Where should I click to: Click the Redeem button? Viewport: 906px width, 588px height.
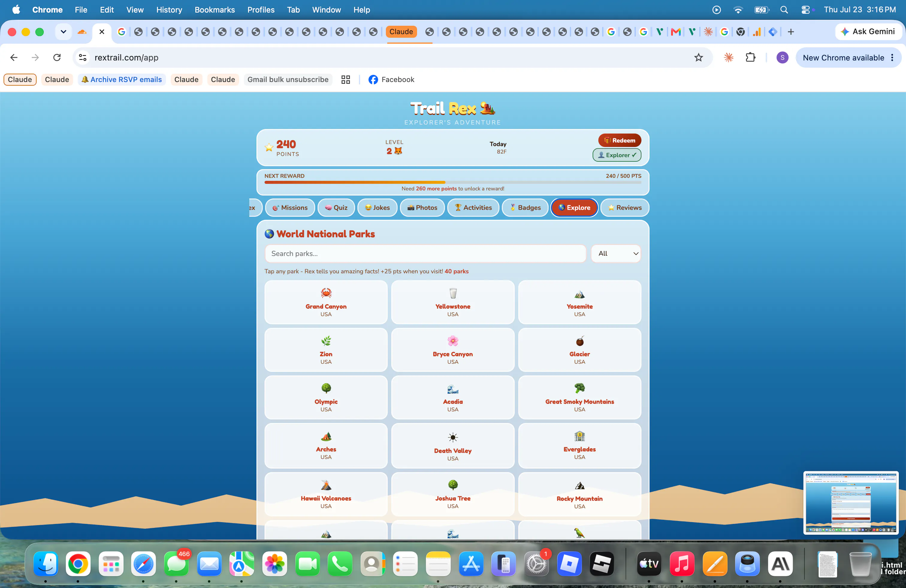tap(619, 140)
